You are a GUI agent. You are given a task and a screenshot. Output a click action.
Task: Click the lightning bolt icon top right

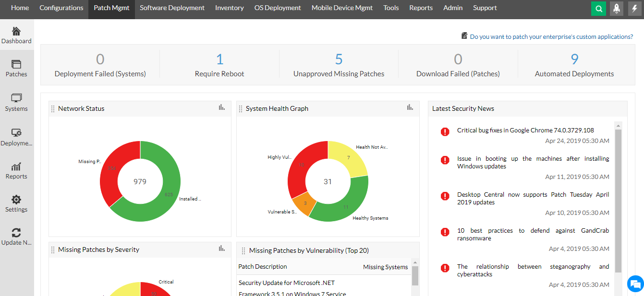click(x=633, y=9)
